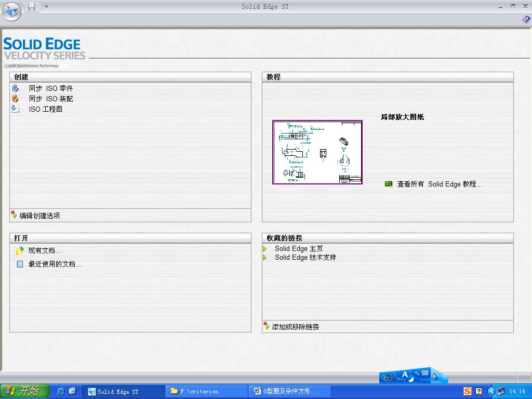
Task: Click the 局部放大图纸 tutorial title
Action: coord(403,117)
